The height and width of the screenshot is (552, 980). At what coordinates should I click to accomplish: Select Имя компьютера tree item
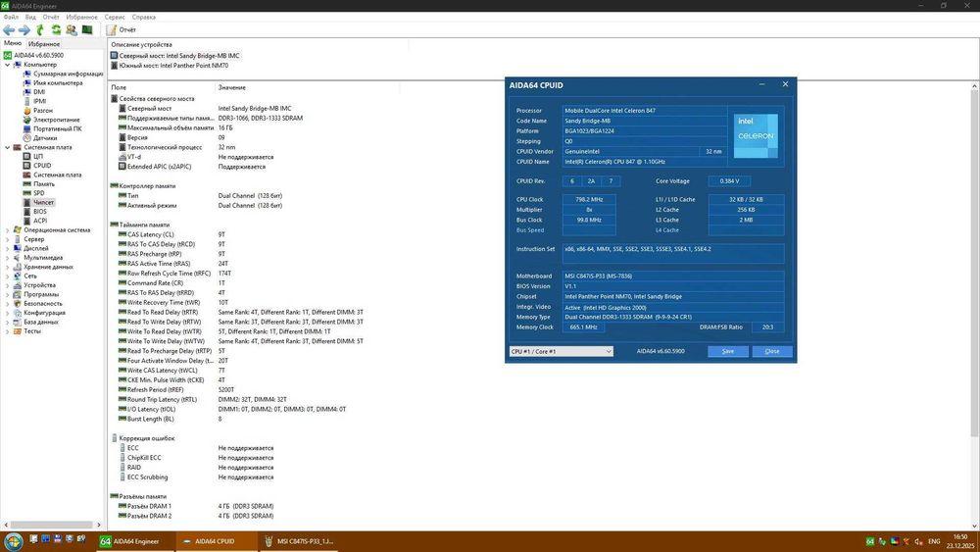coord(58,82)
